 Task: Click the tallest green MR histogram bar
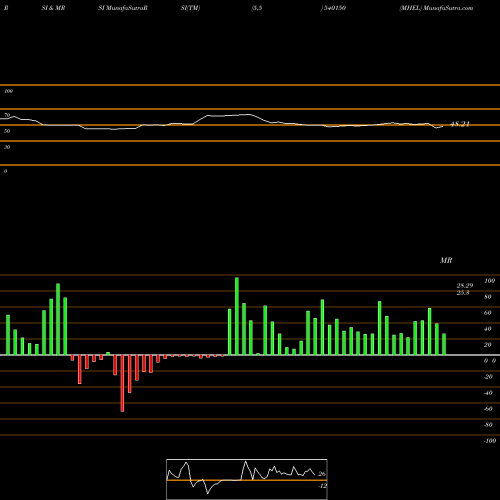237,316
